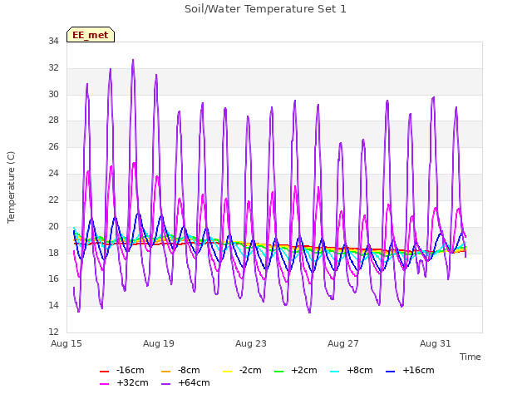
Task: Click the cyan +8cm legend color marker
Action: 334,372
